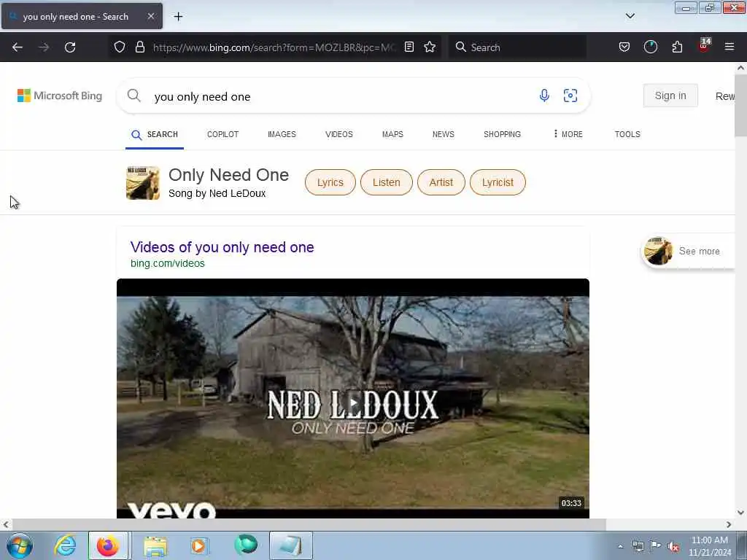The height and width of the screenshot is (560, 747).
Task: Click the URL address bar
Action: click(274, 47)
